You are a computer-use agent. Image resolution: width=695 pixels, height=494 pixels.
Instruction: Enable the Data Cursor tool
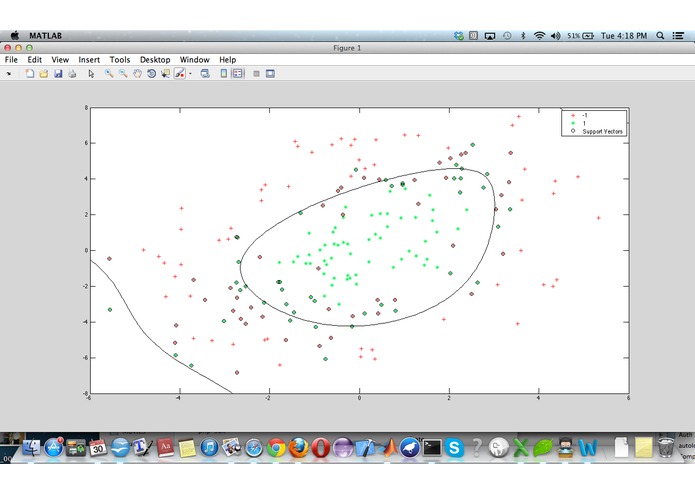click(166, 74)
